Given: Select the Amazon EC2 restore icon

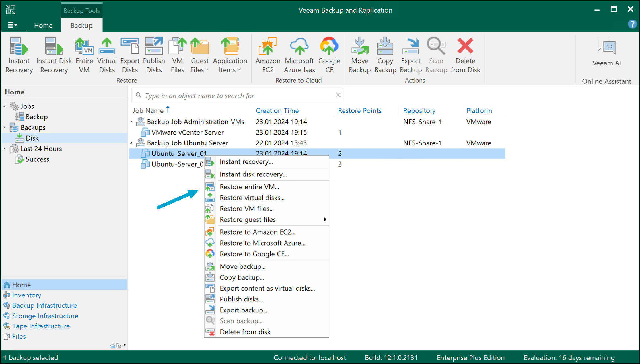Looking at the screenshot, I should click(x=268, y=54).
